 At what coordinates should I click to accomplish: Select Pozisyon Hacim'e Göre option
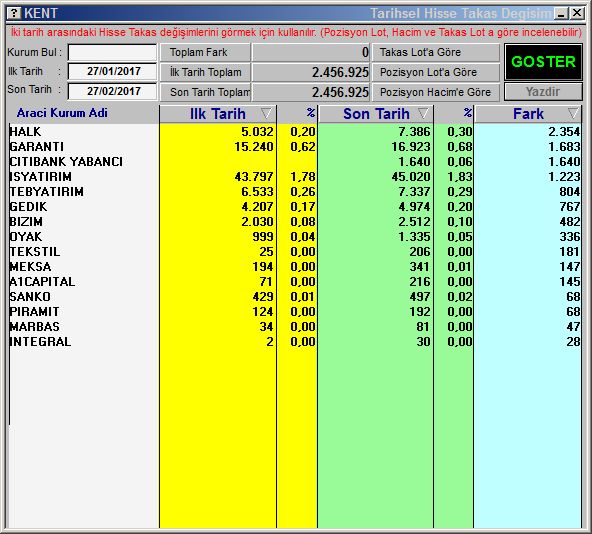tap(436, 92)
